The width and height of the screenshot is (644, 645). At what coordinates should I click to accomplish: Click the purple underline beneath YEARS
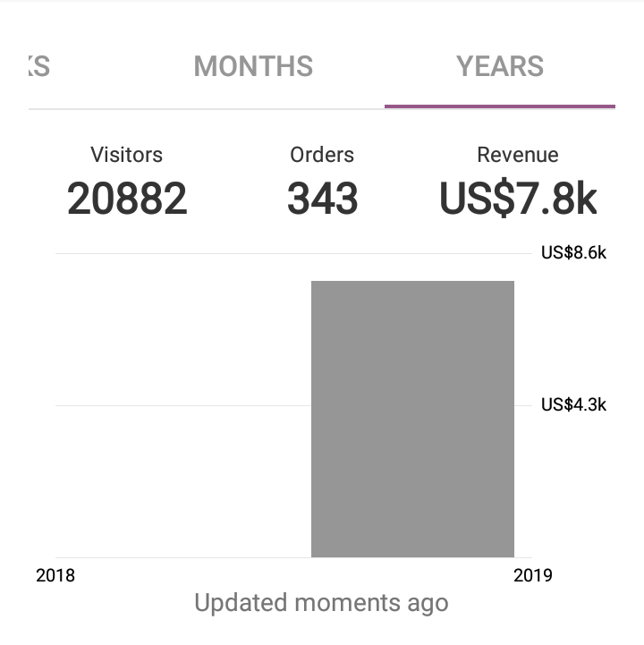[500, 106]
